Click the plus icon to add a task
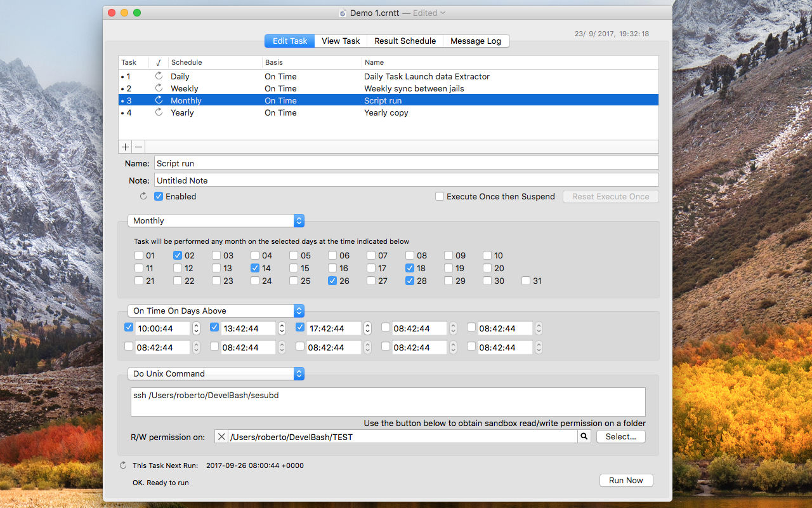The height and width of the screenshot is (508, 812). click(x=125, y=147)
